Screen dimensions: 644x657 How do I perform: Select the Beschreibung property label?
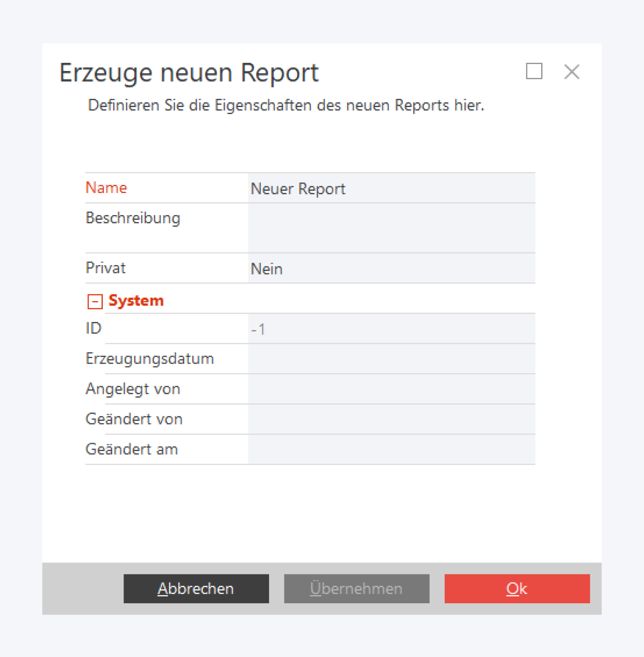pyautogui.click(x=133, y=219)
